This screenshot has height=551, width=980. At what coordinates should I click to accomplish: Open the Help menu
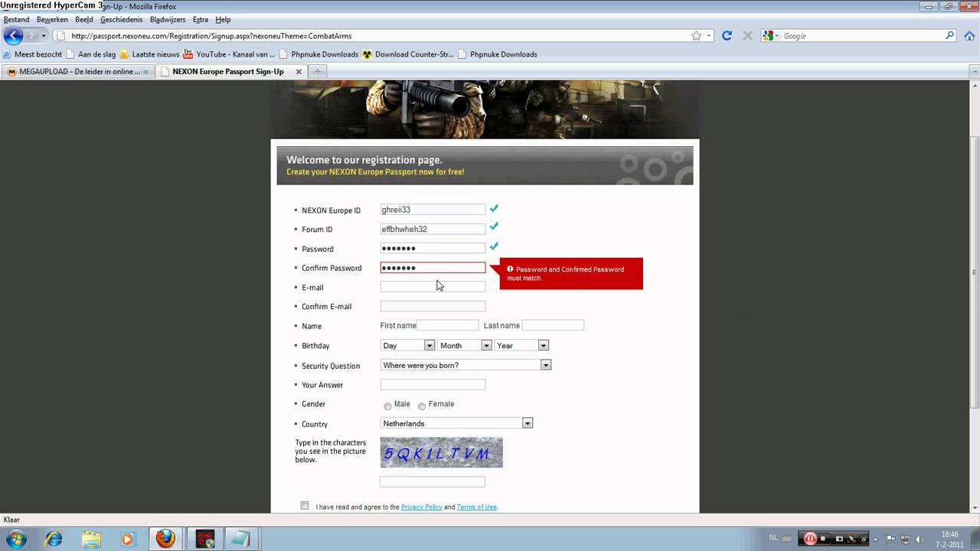click(x=223, y=19)
